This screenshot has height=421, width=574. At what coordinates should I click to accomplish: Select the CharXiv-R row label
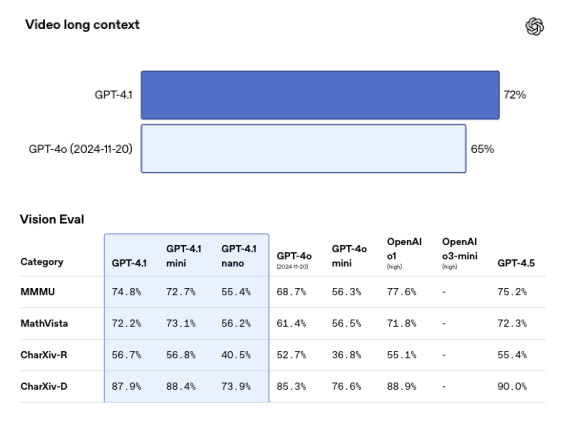(x=44, y=355)
